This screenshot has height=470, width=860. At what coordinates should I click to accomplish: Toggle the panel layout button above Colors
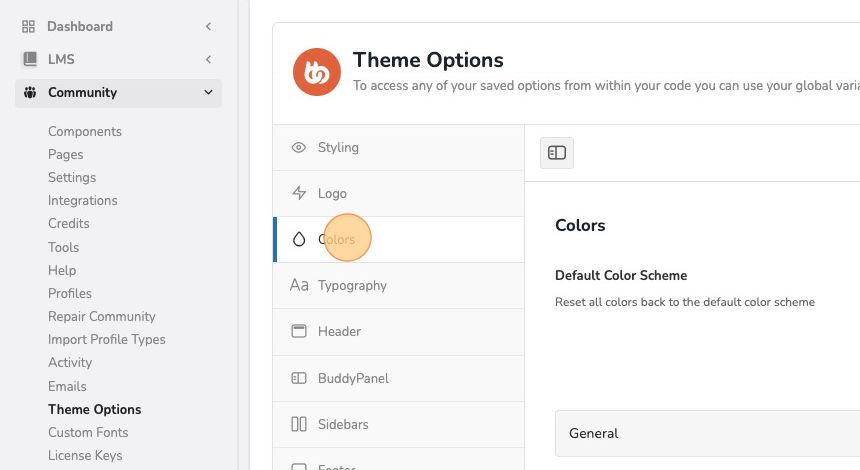pos(557,152)
